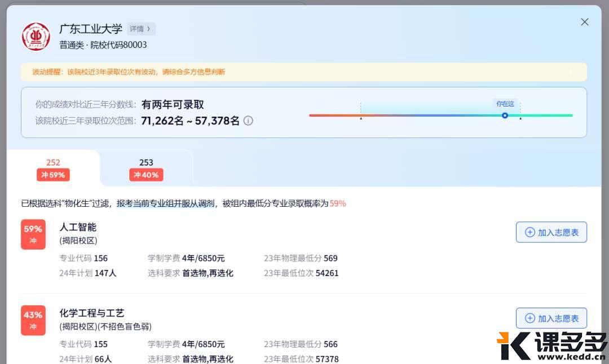Open the 详情 panel for the university
Image resolution: width=609 pixels, height=364 pixels.
(140, 28)
